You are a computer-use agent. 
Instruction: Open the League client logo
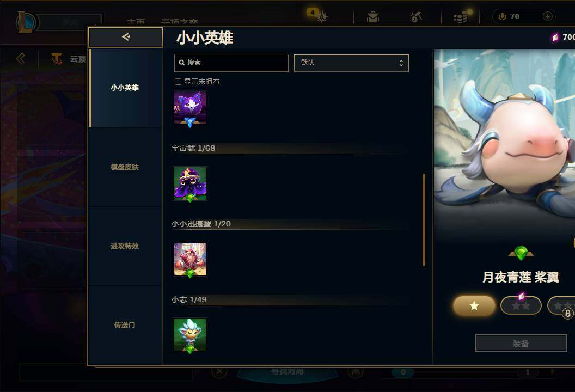pos(26,22)
